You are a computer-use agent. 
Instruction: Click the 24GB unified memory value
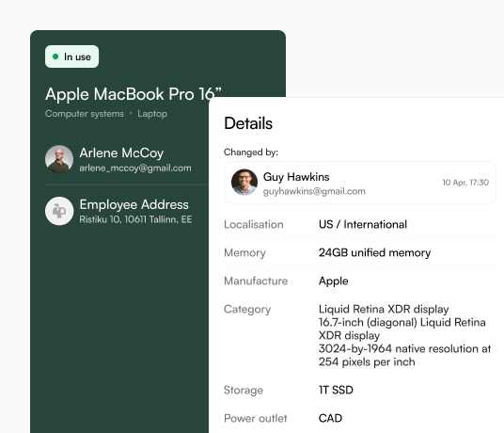(375, 253)
